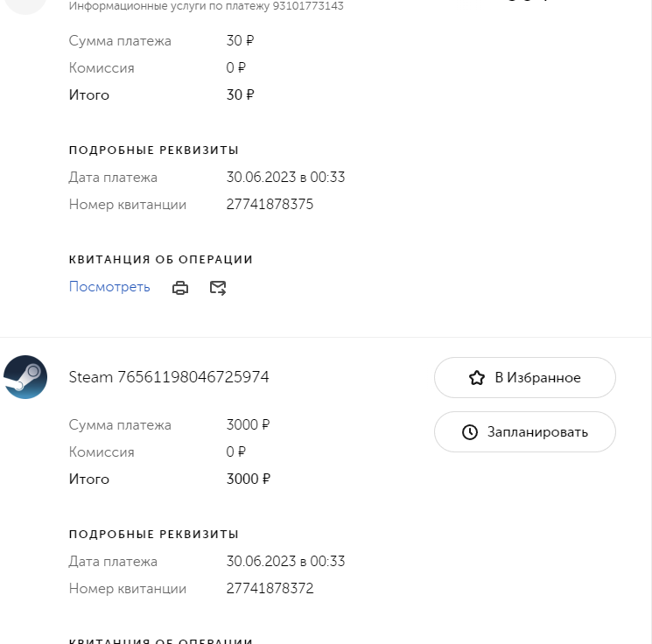
Task: Schedule Steam payment with Запланировать button
Action: tap(525, 432)
